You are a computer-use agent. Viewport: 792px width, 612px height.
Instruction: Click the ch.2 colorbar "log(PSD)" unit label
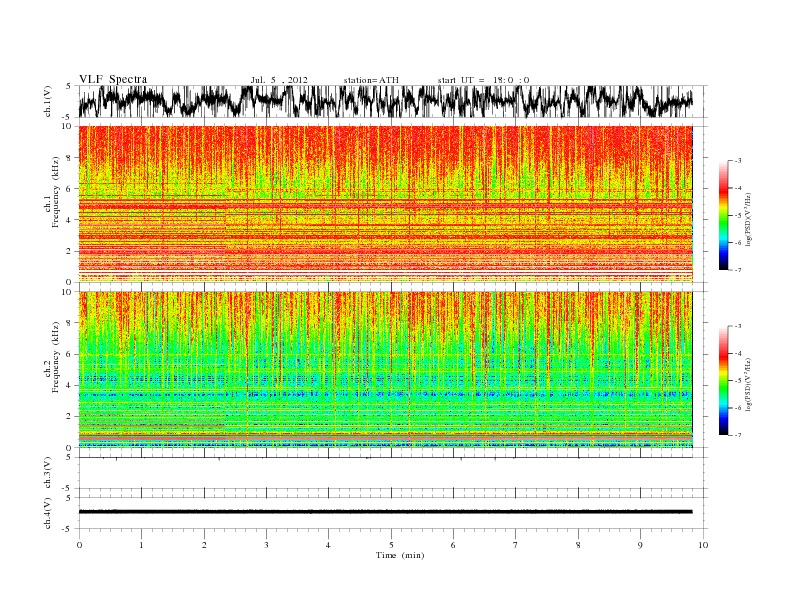[748, 384]
